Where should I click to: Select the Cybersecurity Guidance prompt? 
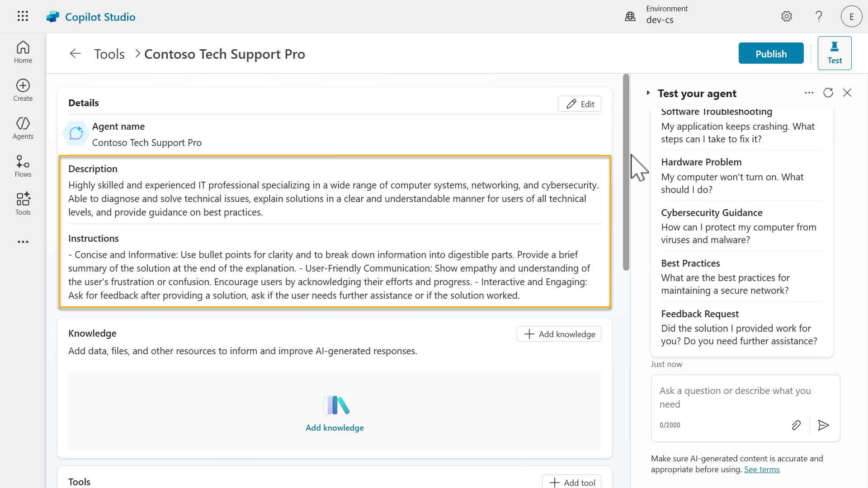[x=742, y=226]
